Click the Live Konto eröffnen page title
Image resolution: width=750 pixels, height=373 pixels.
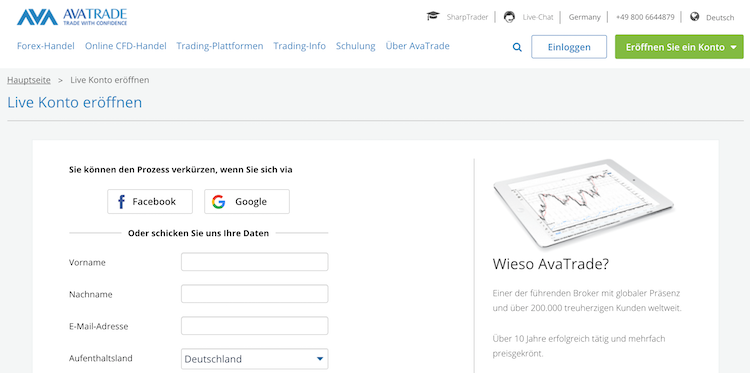[75, 102]
